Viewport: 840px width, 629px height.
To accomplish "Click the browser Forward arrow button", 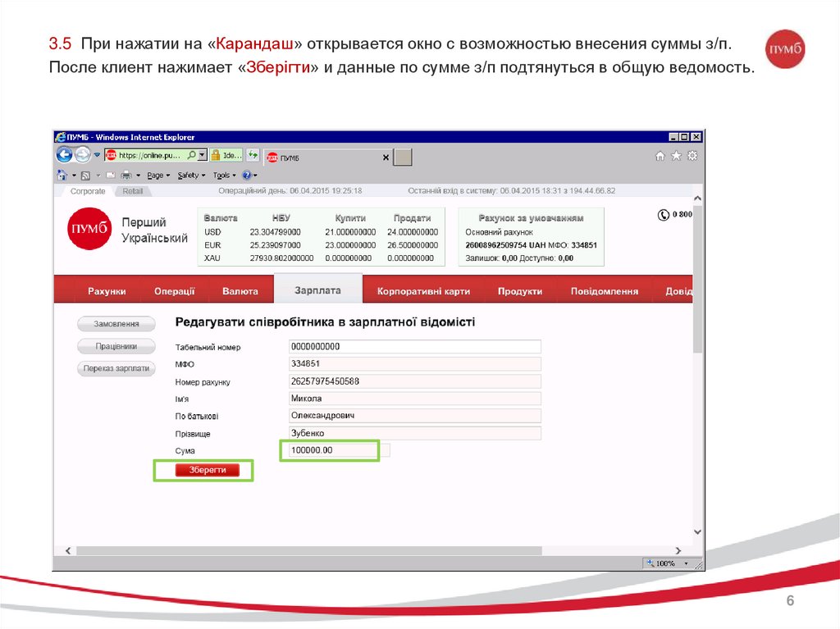I will [83, 155].
